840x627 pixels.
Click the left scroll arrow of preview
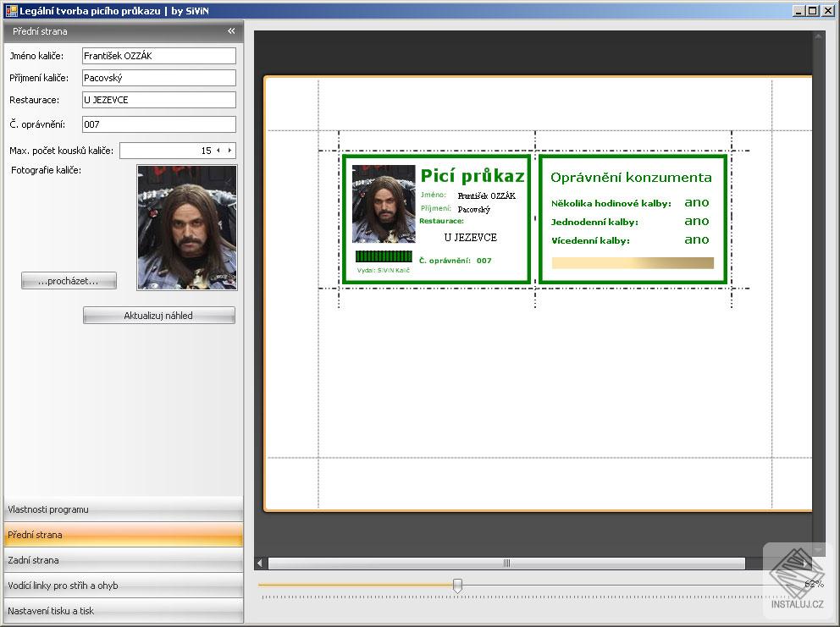(x=260, y=563)
